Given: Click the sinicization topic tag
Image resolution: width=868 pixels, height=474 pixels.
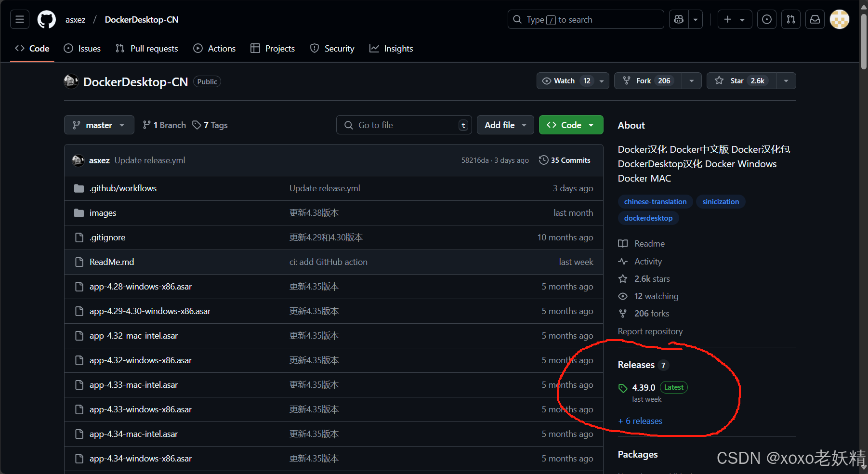Looking at the screenshot, I should (x=721, y=202).
